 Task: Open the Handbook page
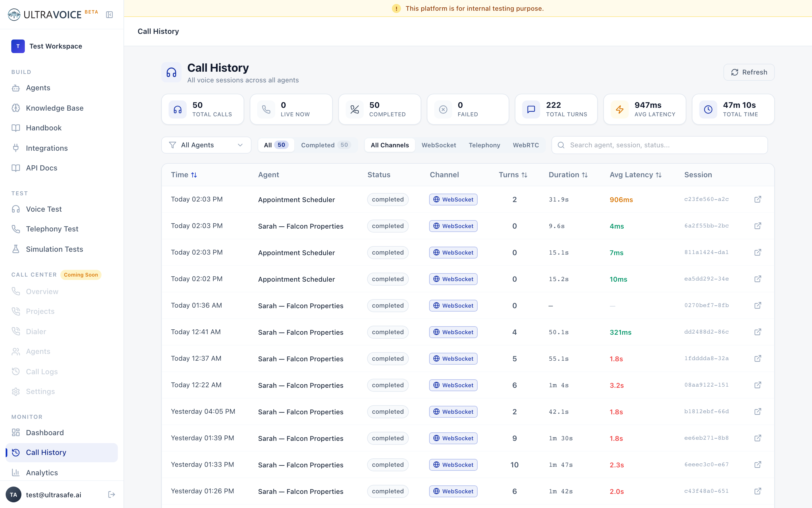pyautogui.click(x=62, y=128)
